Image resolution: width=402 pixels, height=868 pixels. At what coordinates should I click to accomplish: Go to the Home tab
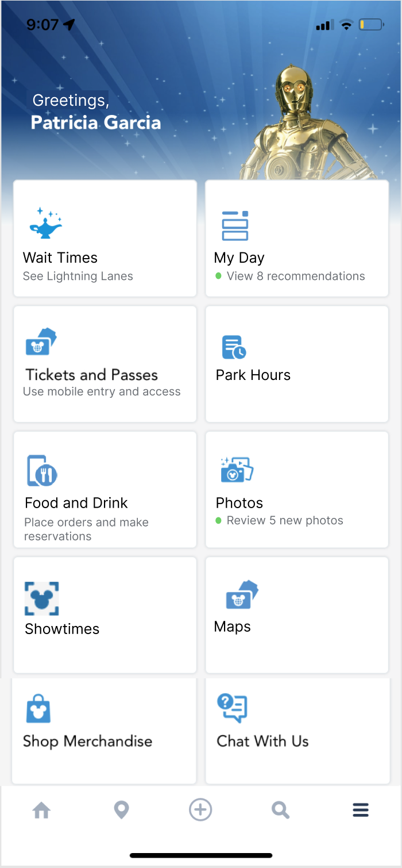click(x=41, y=811)
